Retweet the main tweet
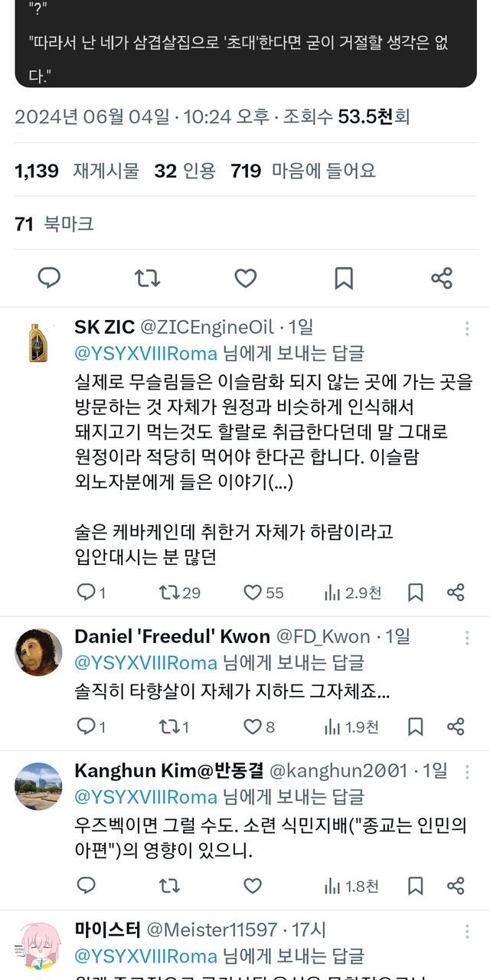 click(147, 278)
